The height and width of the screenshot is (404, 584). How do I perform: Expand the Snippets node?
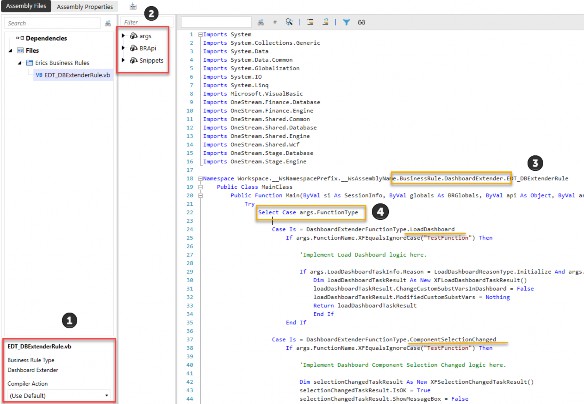123,60
